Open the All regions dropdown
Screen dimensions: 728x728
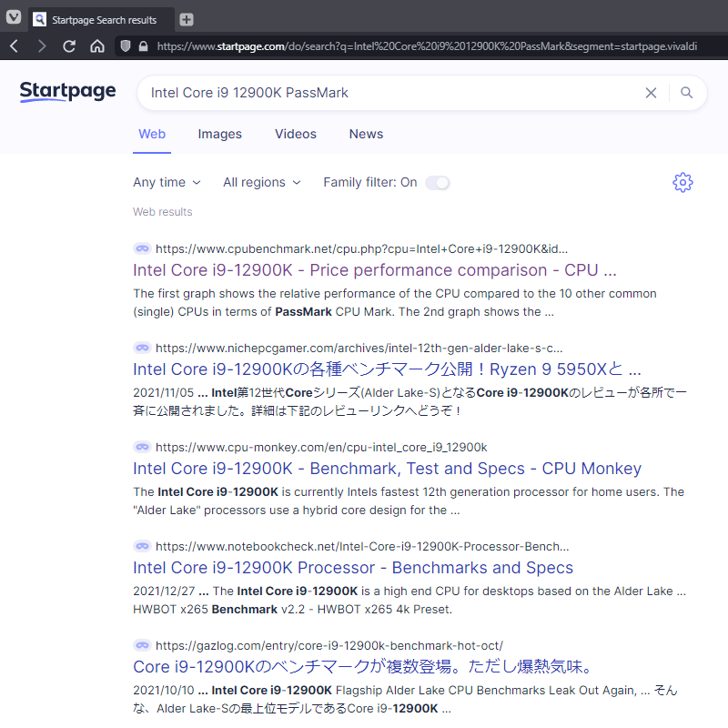(262, 182)
